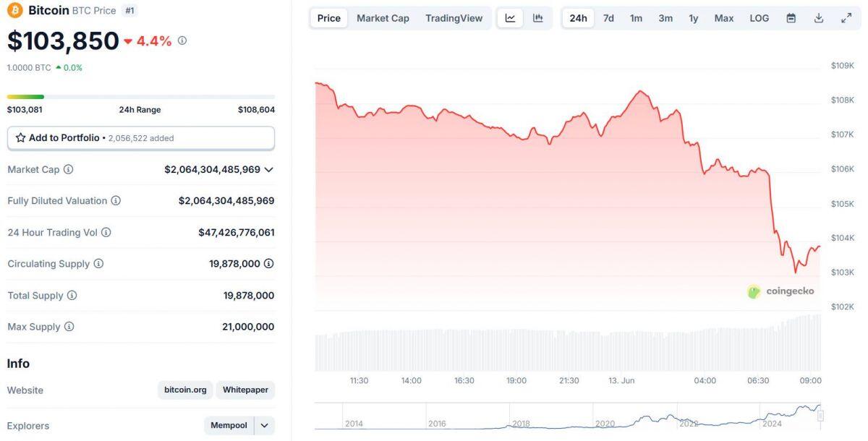Click info icon beside Circulating Supply value
868x441 pixels.
pos(268,264)
